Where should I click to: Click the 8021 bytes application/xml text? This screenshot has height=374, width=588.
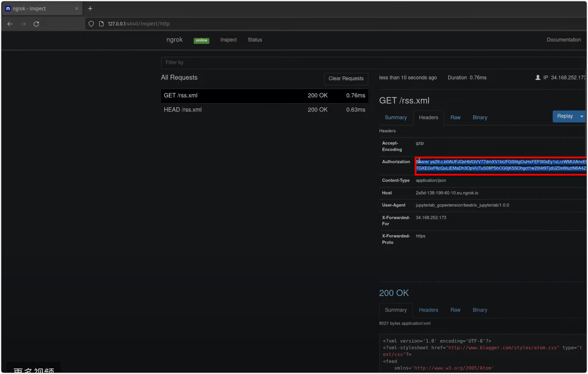point(405,324)
